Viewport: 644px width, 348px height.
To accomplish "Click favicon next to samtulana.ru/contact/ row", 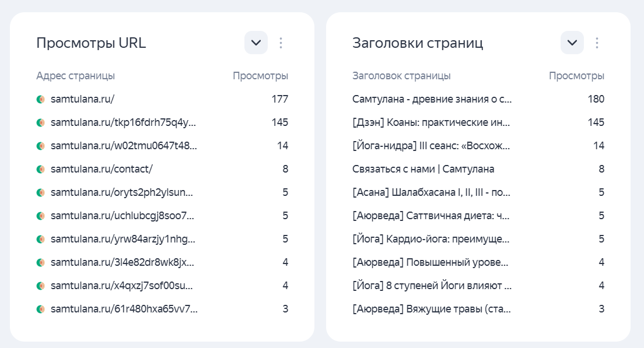I will click(x=41, y=169).
